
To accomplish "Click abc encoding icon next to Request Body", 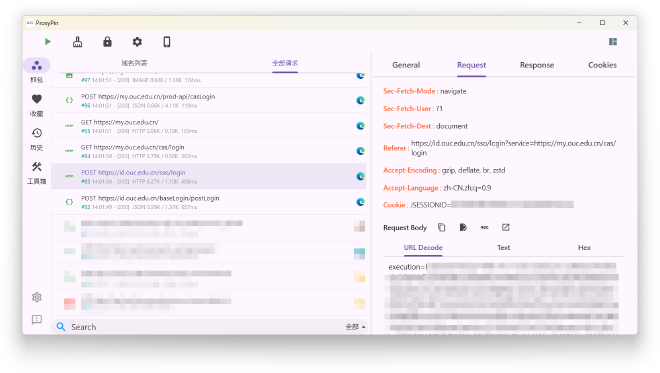I will [484, 227].
